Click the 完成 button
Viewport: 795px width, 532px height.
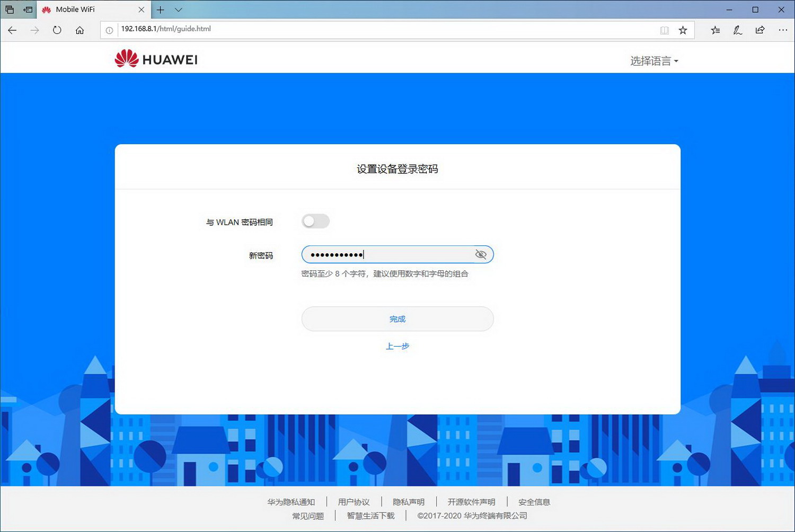pyautogui.click(x=397, y=318)
